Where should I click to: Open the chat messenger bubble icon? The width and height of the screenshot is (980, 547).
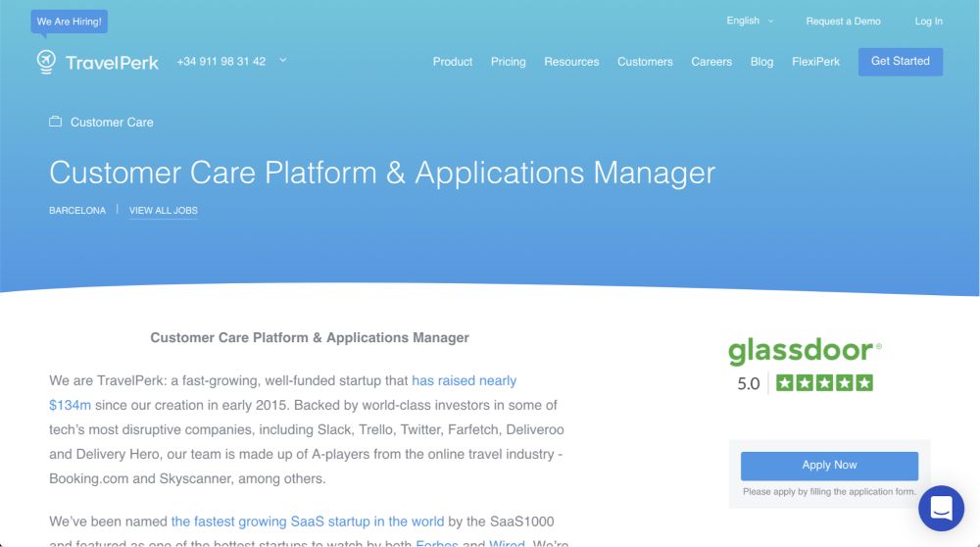(941, 508)
